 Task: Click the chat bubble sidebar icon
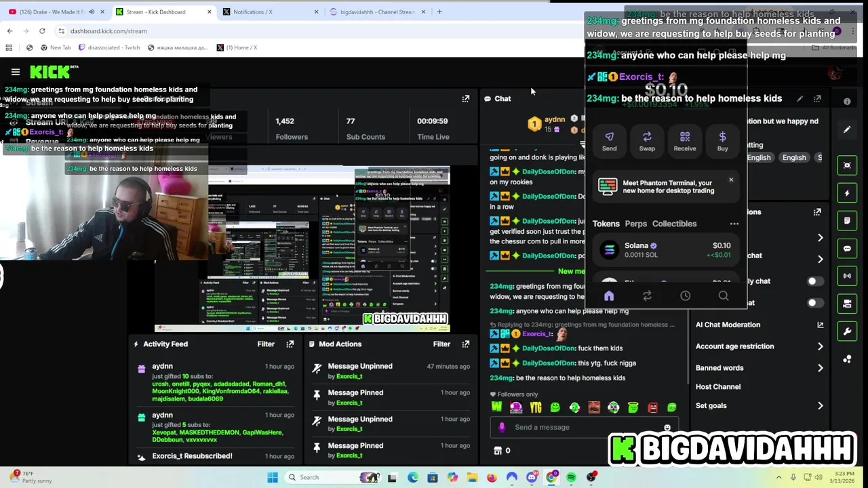tap(847, 249)
